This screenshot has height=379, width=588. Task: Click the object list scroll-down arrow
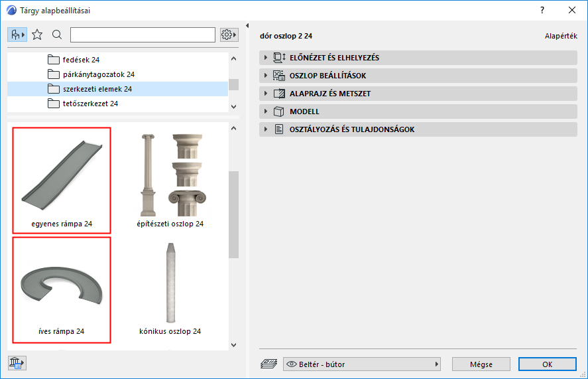233,345
